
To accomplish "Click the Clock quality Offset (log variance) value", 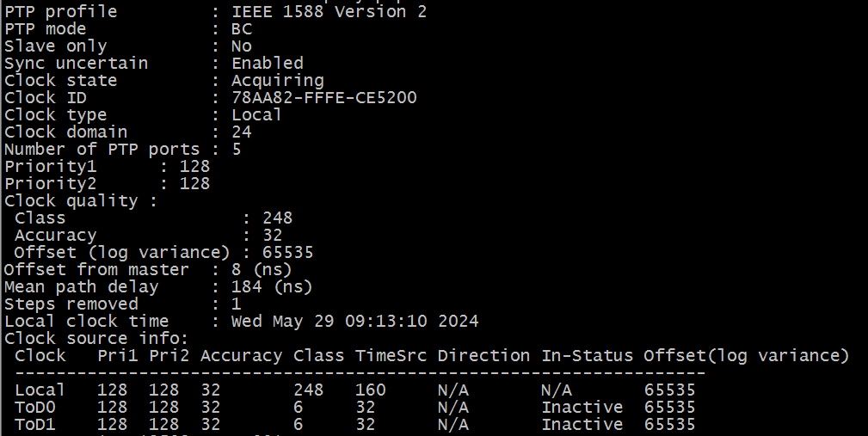I will (x=288, y=252).
